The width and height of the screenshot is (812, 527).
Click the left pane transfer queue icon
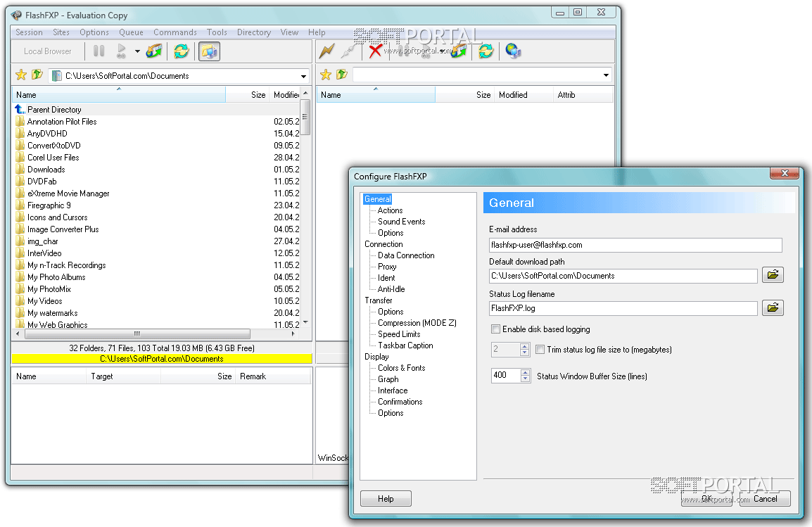pos(154,51)
